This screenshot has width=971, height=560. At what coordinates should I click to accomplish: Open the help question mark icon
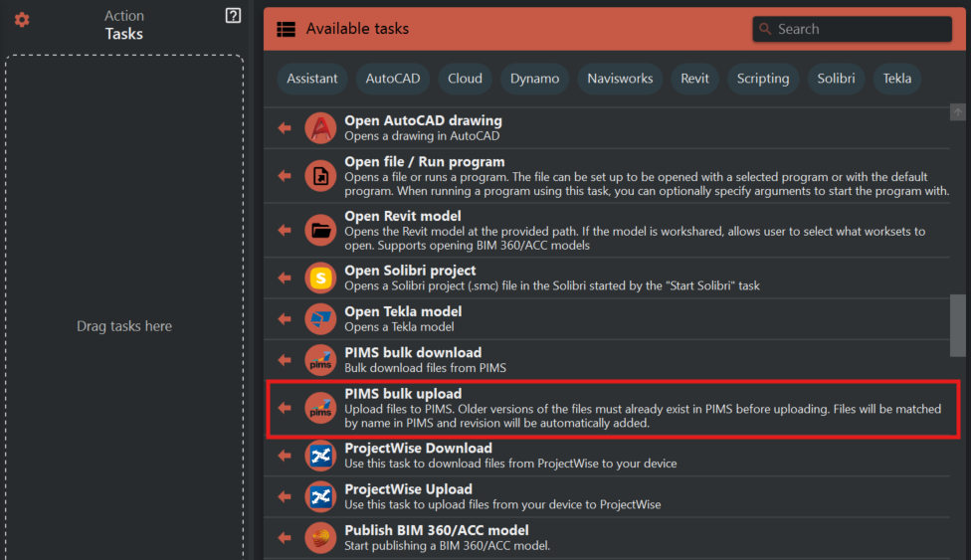(233, 16)
